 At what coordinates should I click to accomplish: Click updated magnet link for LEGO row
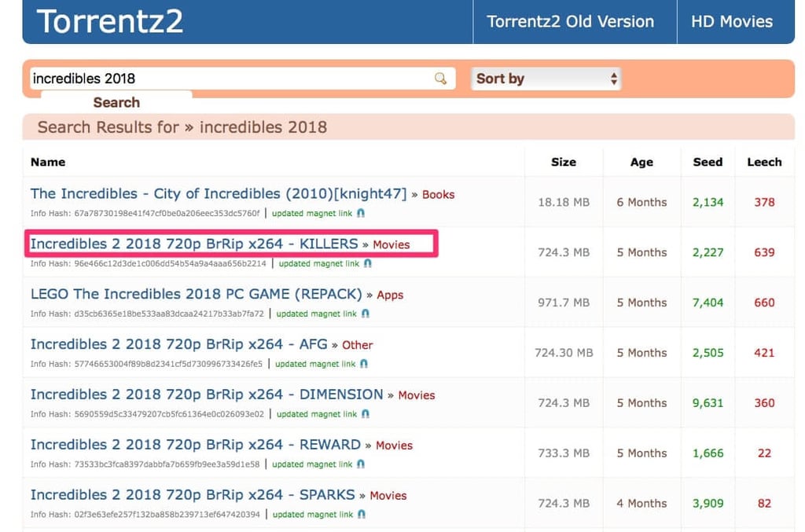[x=316, y=314]
